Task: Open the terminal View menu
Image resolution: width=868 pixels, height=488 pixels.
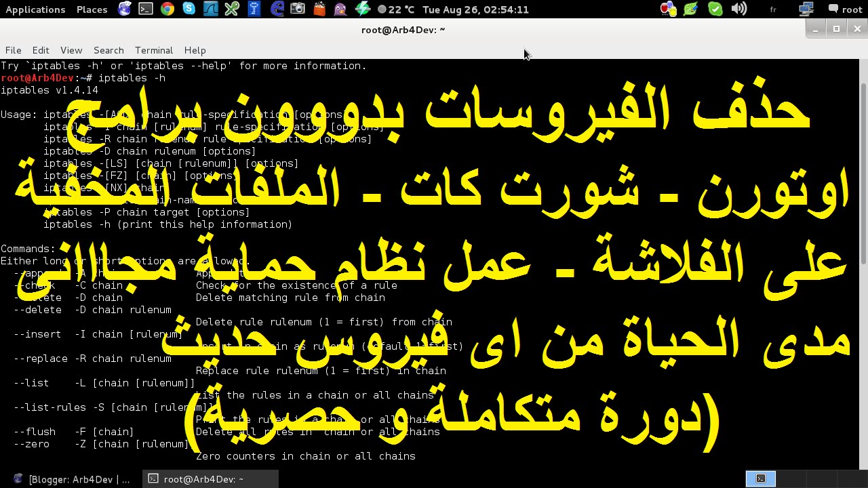Action: click(71, 50)
